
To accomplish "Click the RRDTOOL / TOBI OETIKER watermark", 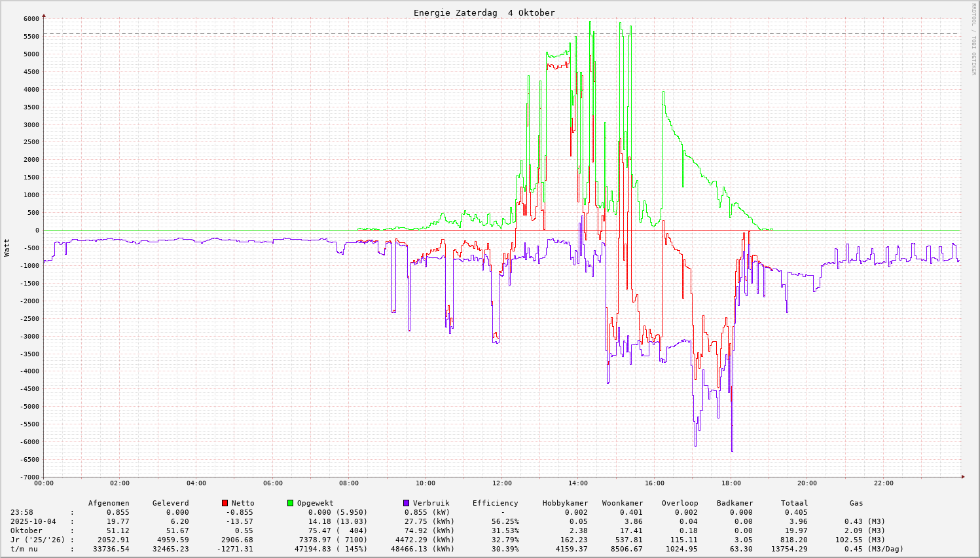I will 973,39.
